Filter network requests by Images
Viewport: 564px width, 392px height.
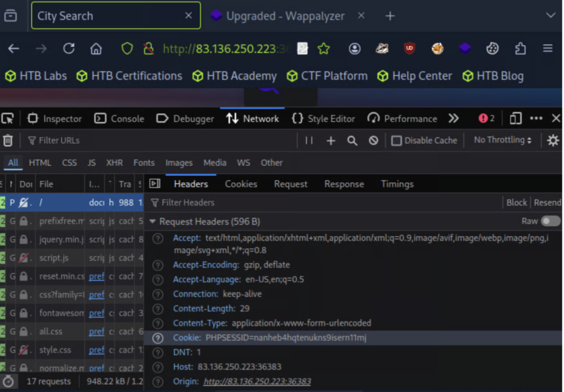[x=178, y=162]
